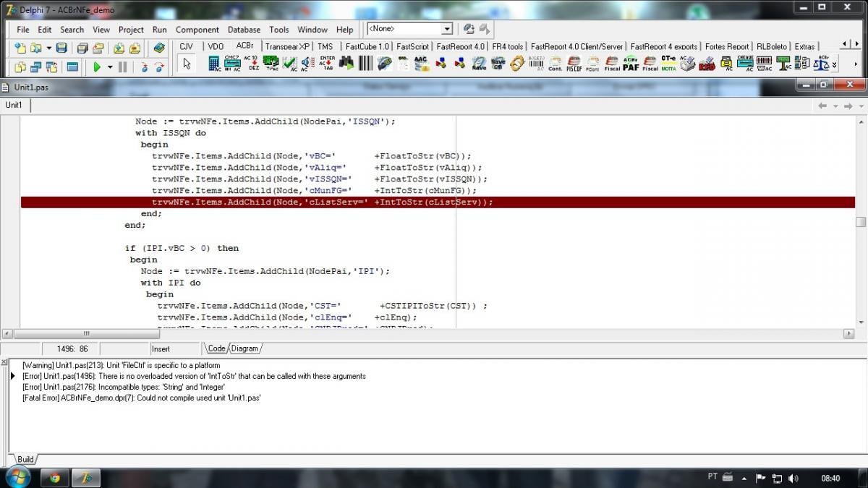Expand the Open file dropdown arrow
The height and width of the screenshot is (488, 868).
coord(48,48)
